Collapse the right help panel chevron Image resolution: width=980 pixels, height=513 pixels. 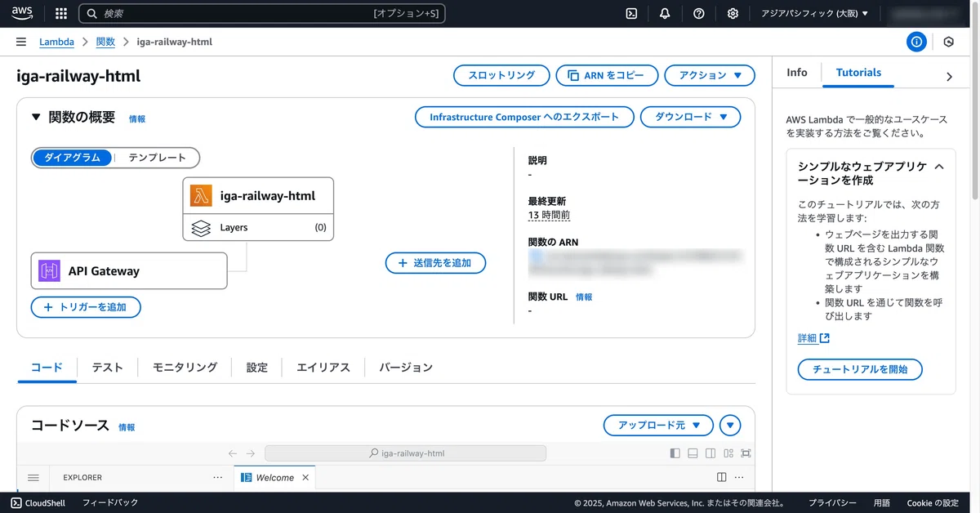(949, 77)
